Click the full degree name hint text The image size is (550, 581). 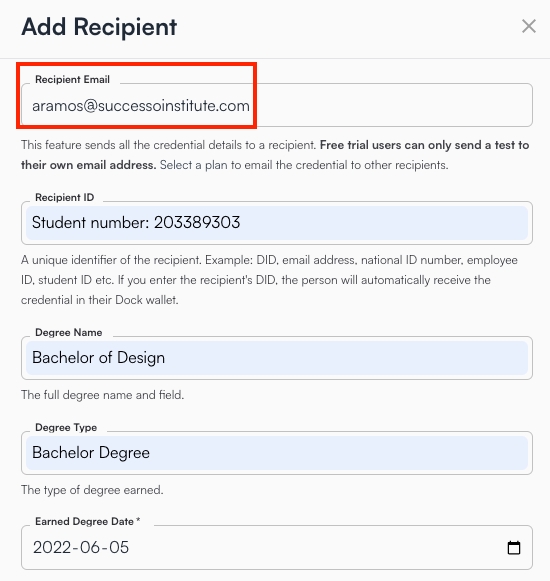(103, 395)
